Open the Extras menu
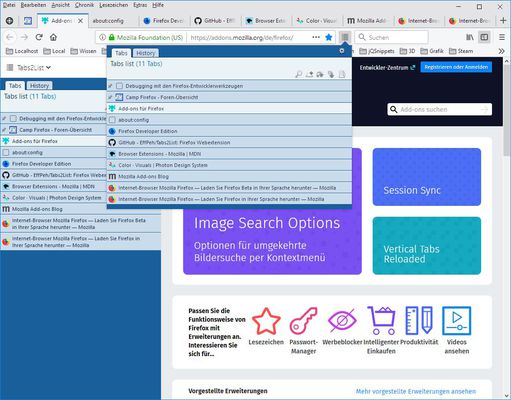 tap(140, 5)
